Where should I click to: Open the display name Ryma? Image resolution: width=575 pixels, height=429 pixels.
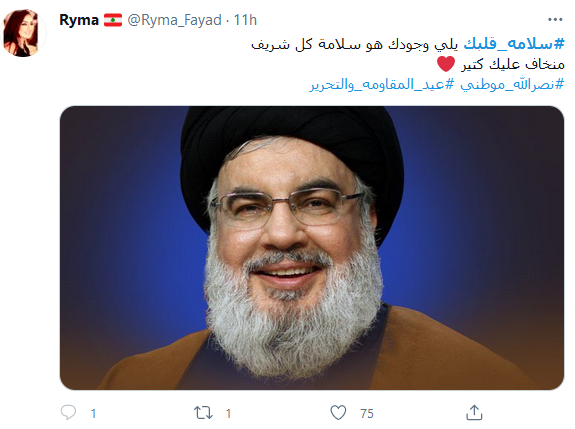click(x=79, y=20)
